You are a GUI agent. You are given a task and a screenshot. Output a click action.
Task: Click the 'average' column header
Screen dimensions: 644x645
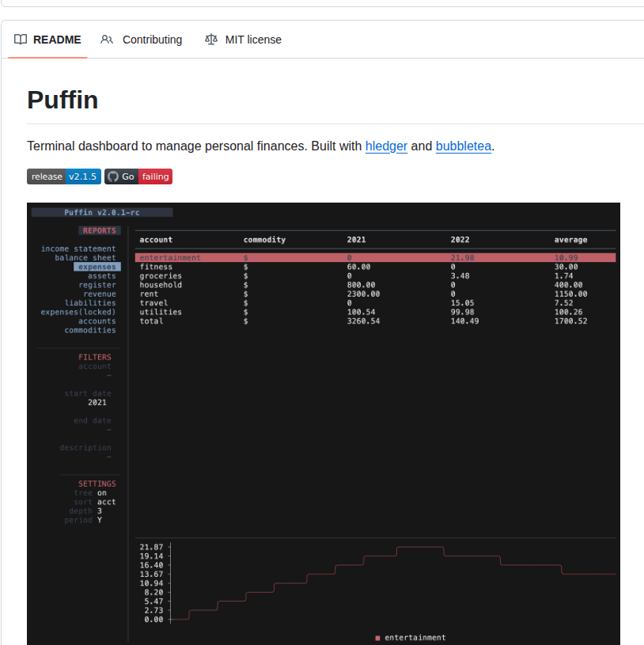coord(570,240)
